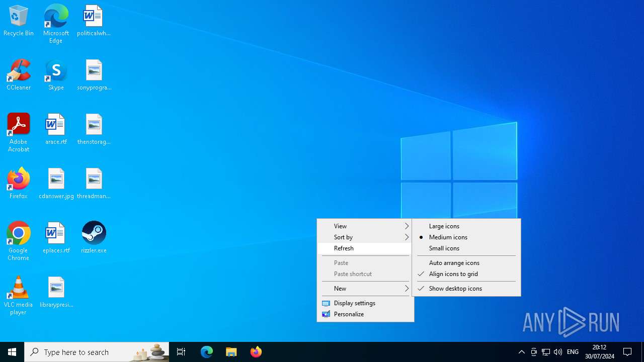644x362 pixels.
Task: Expand the Sort by submenu
Action: click(x=365, y=237)
